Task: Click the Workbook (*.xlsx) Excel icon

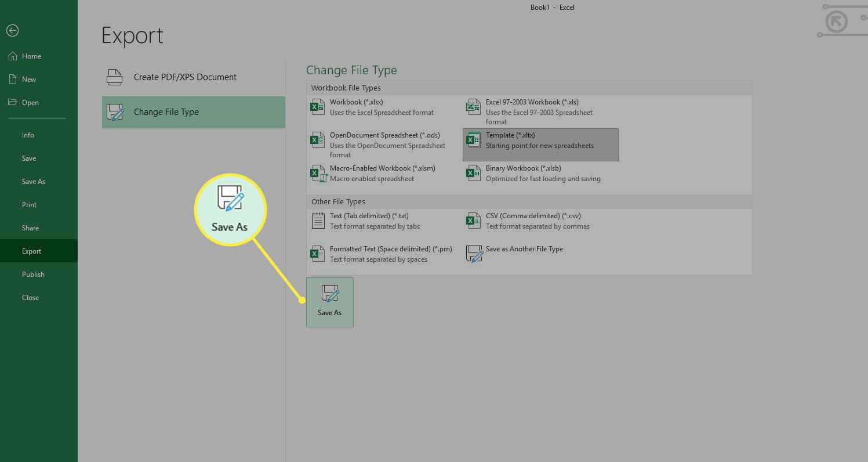Action: click(x=318, y=107)
